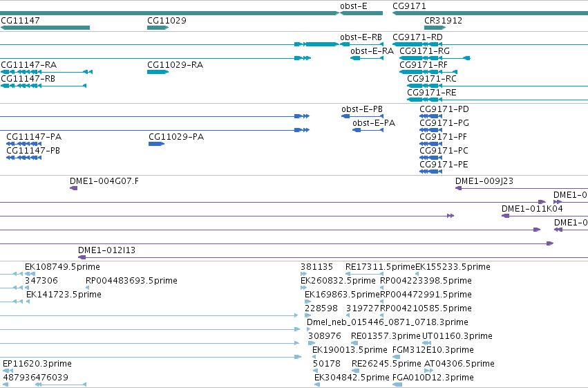Image resolution: width=588 pixels, height=388 pixels.
Task: Select the obst-E gene label
Action: (x=354, y=6)
